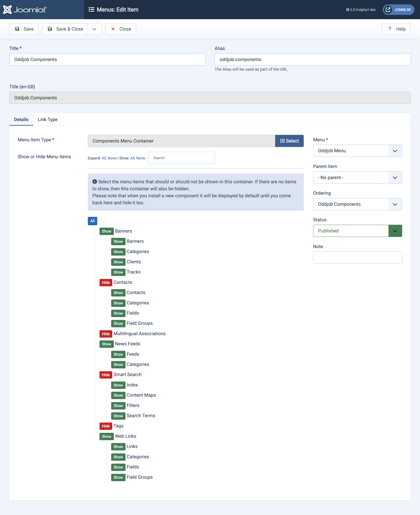Screen dimensions: 420x515
Task: Click the Show All link
Action: pos(132,158)
